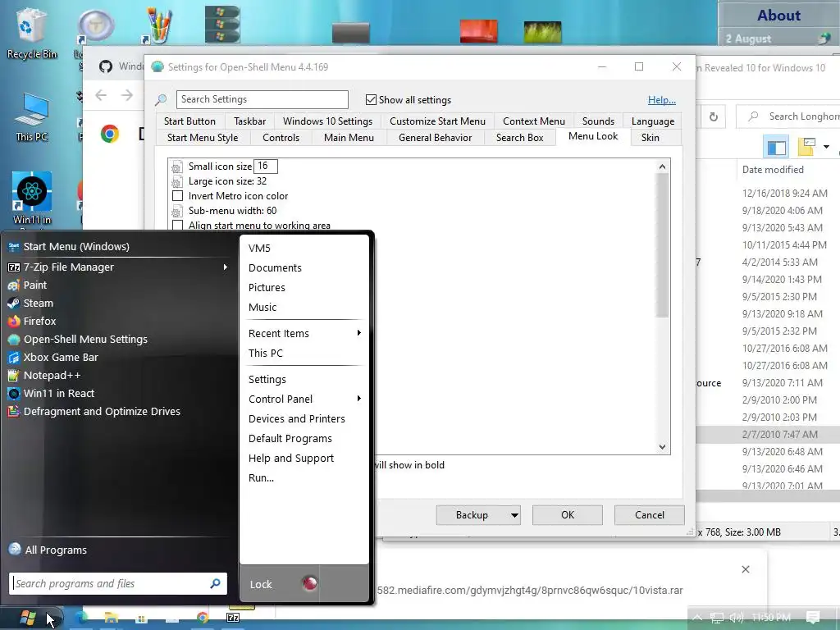Expand the 7-Zip File Manager submenu arrow
The height and width of the screenshot is (630, 840).
[226, 267]
